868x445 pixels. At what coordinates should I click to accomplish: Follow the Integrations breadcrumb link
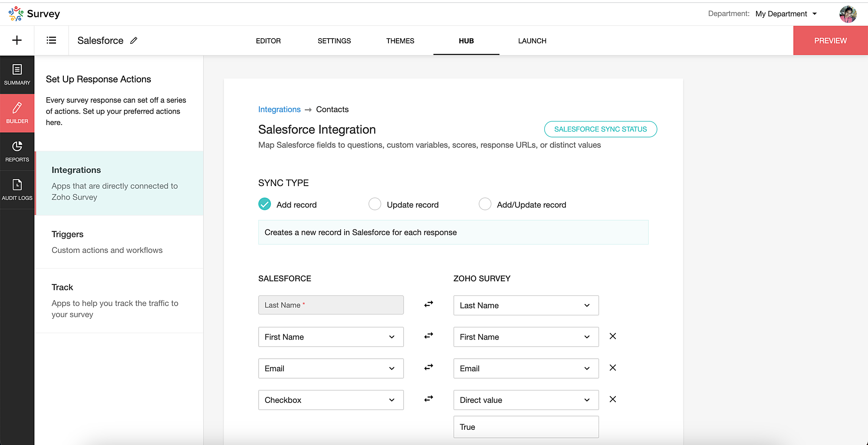[279, 109]
